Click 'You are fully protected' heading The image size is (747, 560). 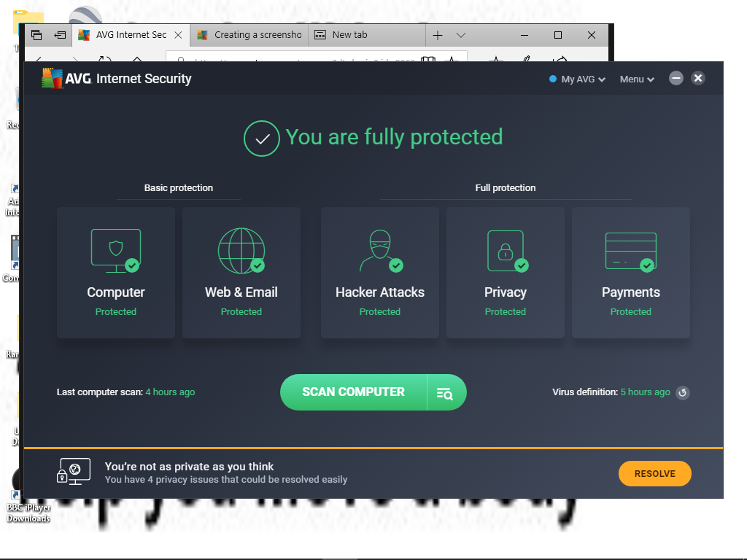[x=394, y=137]
